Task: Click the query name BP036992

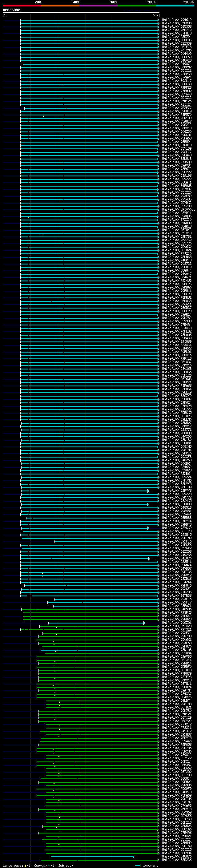Action: pos(11,10)
